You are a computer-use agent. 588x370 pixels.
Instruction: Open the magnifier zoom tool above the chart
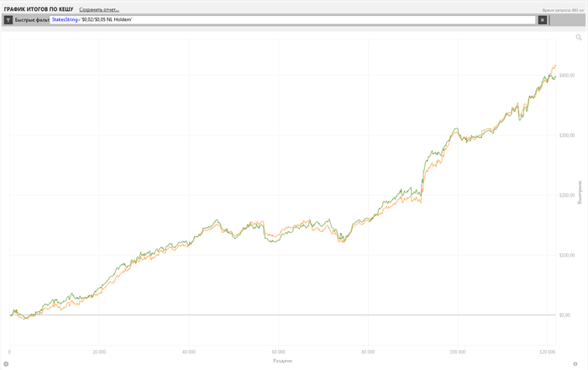(x=579, y=37)
